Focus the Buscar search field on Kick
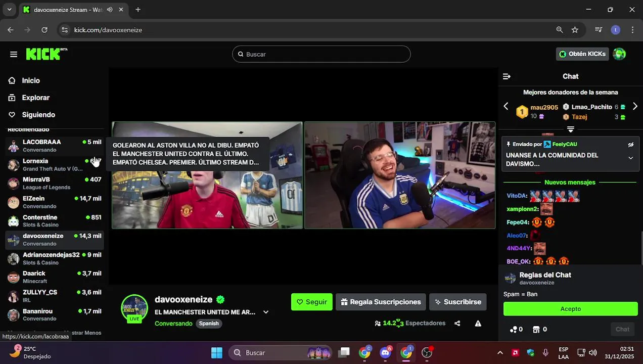The height and width of the screenshot is (364, 643). pyautogui.click(x=321, y=54)
